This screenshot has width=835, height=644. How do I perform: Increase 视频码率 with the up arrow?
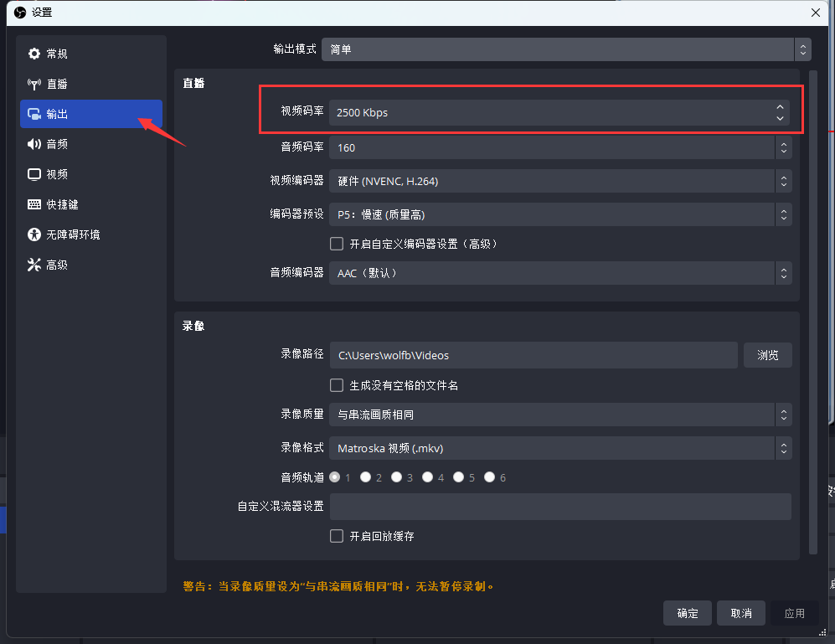[781, 107]
